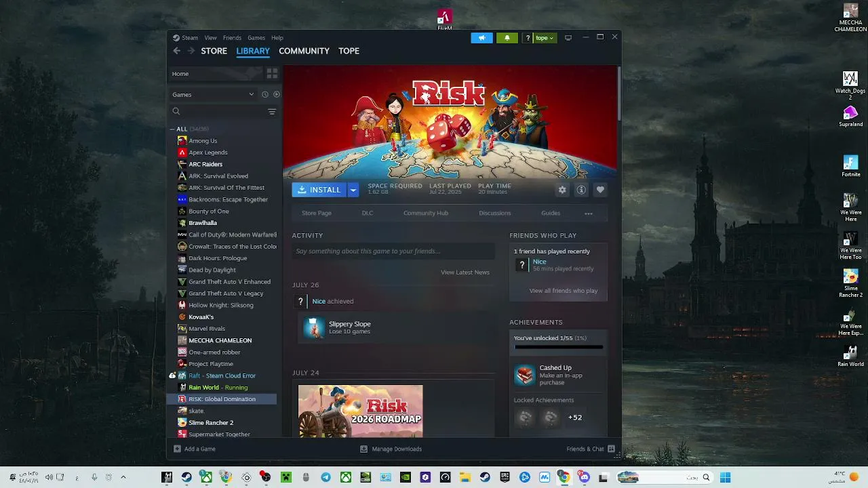Expand the hidden system tray icons chevron
This screenshot has width=868, height=488.
tap(123, 477)
